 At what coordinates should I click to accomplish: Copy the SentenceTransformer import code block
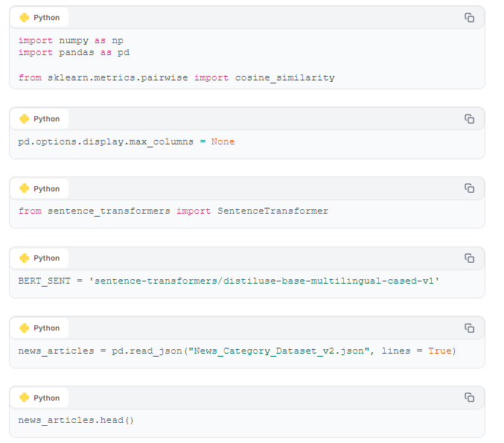pos(469,188)
